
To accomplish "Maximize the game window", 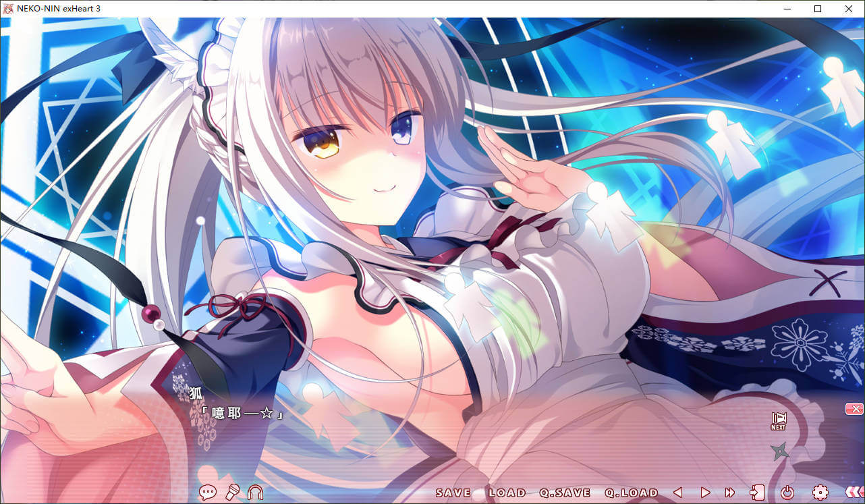I will pos(818,9).
